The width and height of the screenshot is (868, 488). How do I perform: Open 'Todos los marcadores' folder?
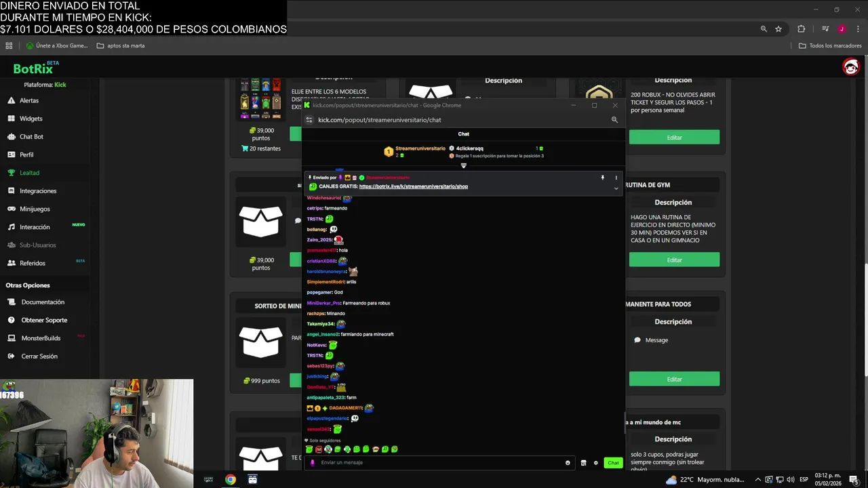click(830, 46)
